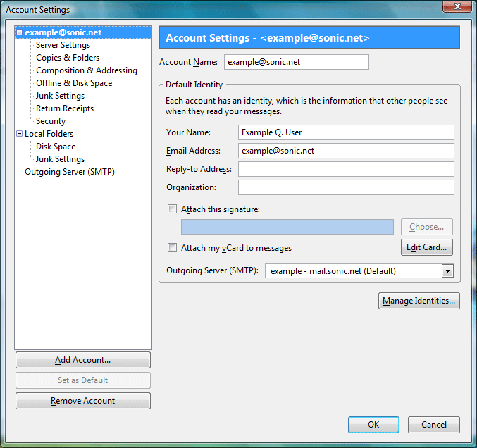The image size is (477, 448).
Task: Collapse the example@sonic.net account tree
Action: [19, 32]
